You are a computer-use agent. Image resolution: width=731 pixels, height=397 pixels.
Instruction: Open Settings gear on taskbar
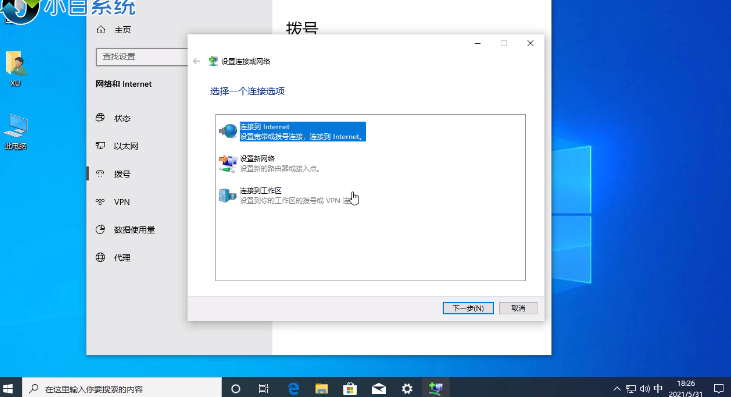pos(407,389)
